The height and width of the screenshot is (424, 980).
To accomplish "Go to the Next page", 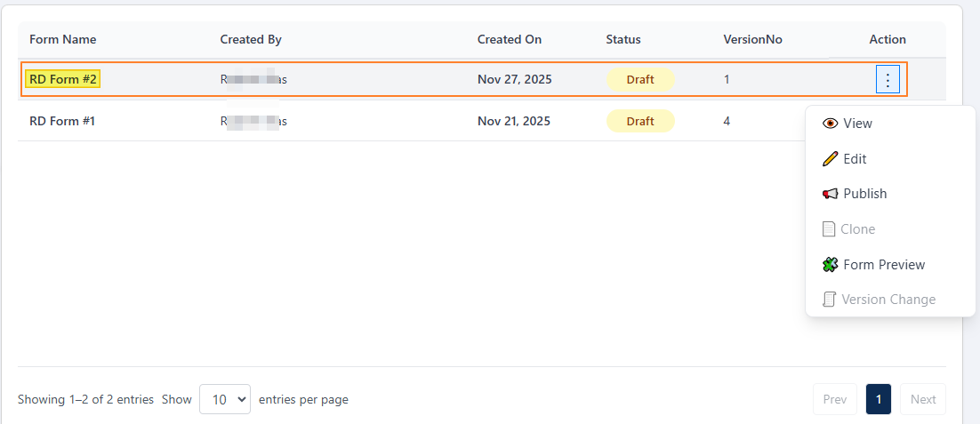I will (922, 400).
